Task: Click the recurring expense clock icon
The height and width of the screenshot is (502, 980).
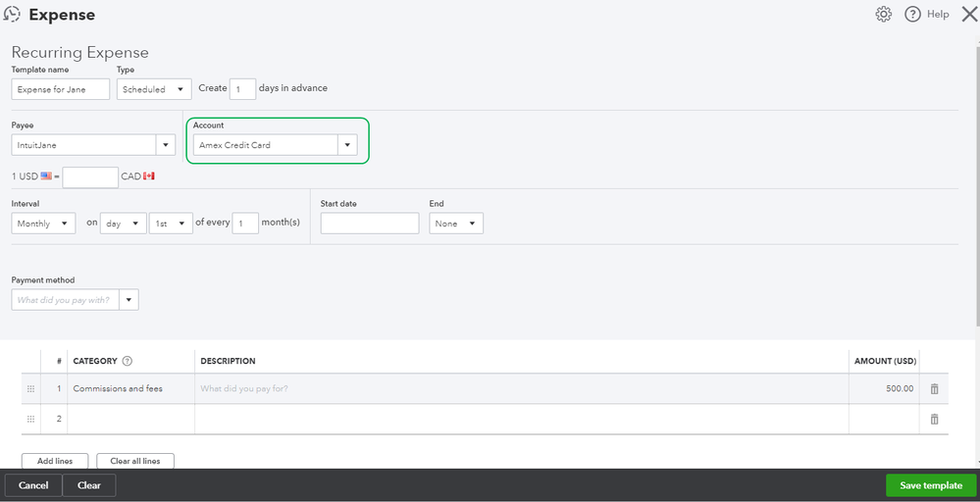Action: tap(13, 15)
